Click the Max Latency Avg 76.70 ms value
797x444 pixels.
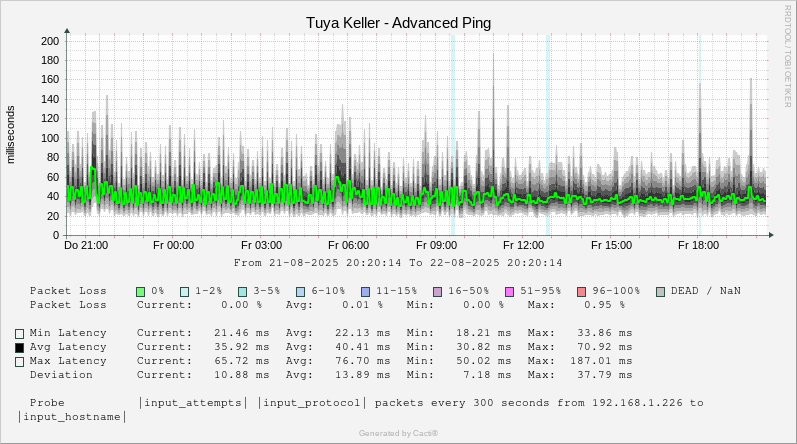362,361
